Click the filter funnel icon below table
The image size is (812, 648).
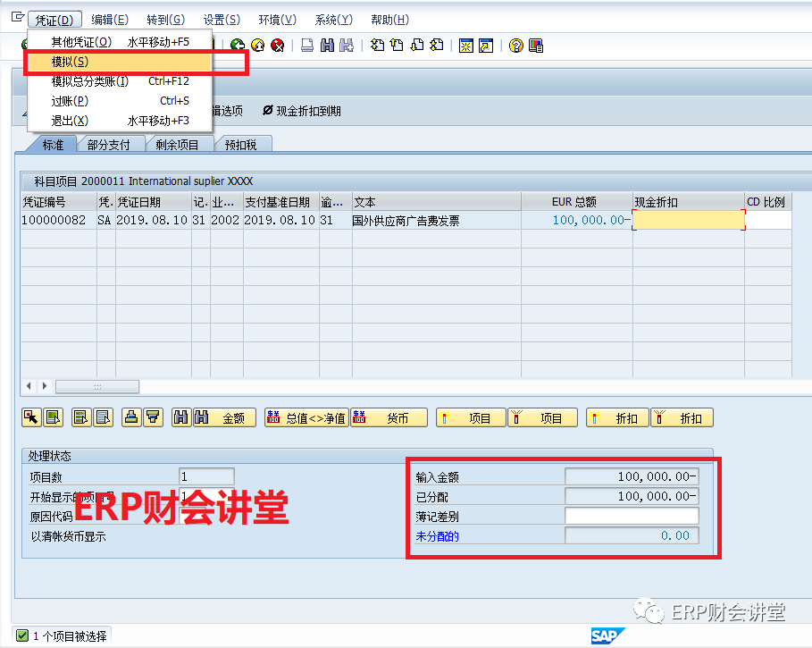153,417
